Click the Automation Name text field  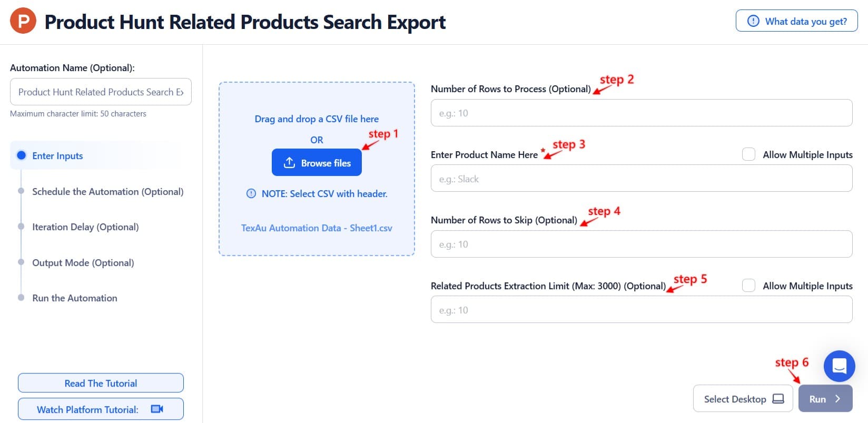tap(101, 92)
